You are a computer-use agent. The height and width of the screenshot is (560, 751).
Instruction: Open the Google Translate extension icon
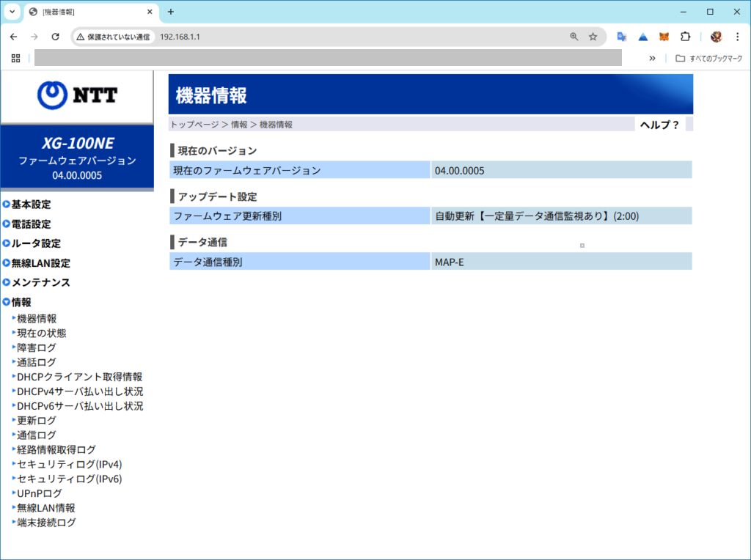(x=622, y=37)
